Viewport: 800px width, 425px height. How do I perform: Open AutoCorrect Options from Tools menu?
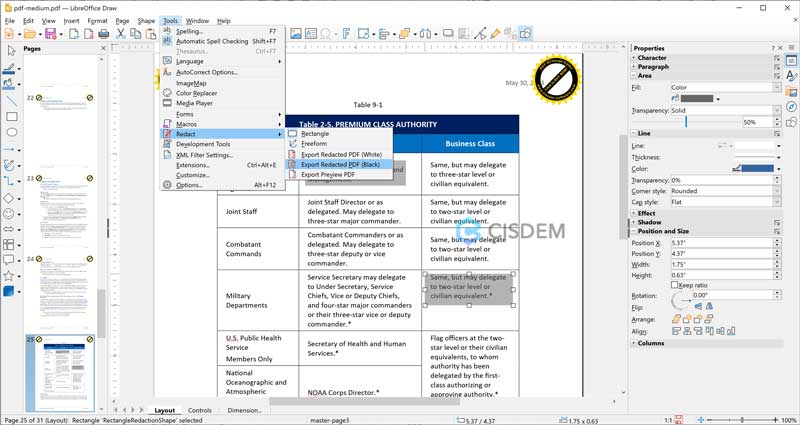point(206,72)
